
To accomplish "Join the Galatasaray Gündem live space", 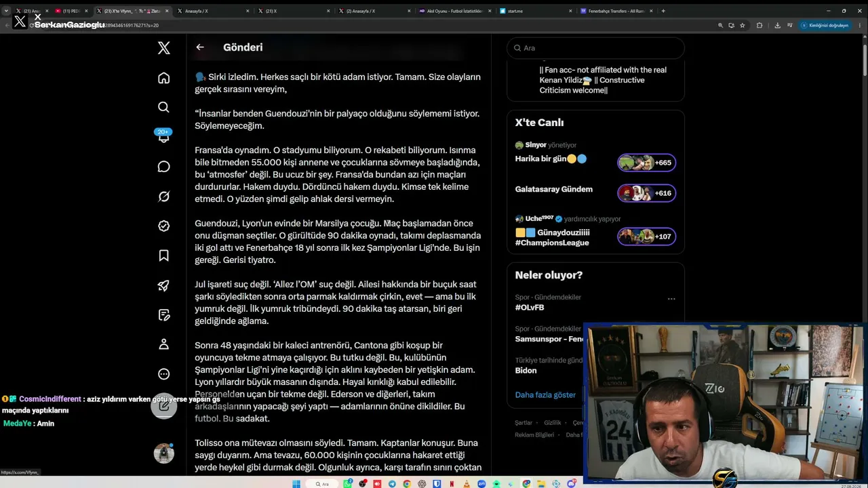I will tap(554, 189).
